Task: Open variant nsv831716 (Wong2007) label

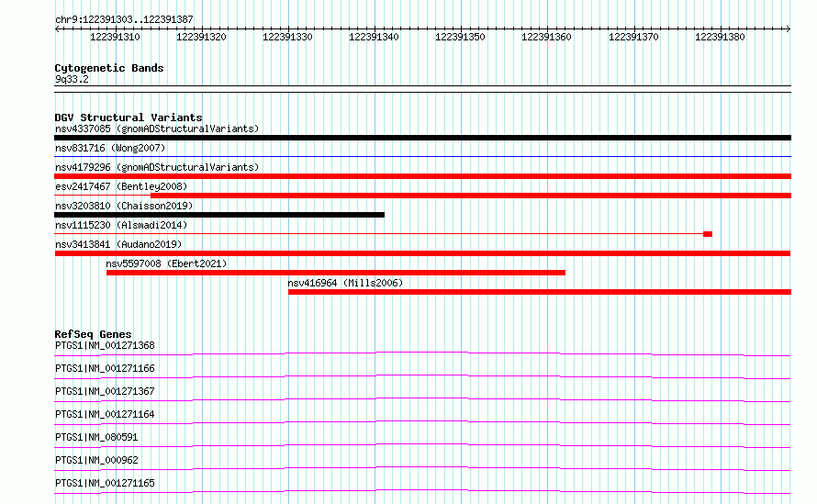Action: coord(110,148)
